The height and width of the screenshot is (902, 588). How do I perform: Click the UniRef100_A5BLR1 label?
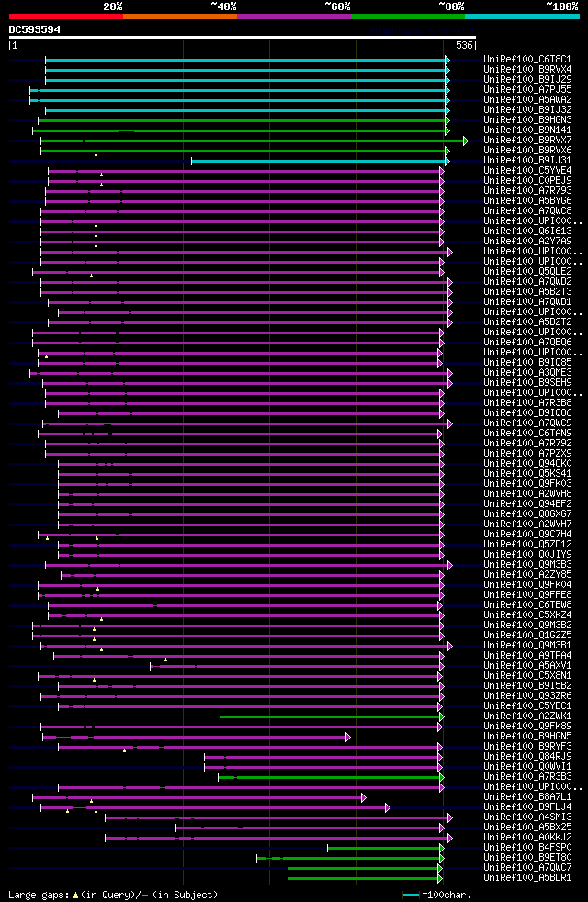point(527,878)
